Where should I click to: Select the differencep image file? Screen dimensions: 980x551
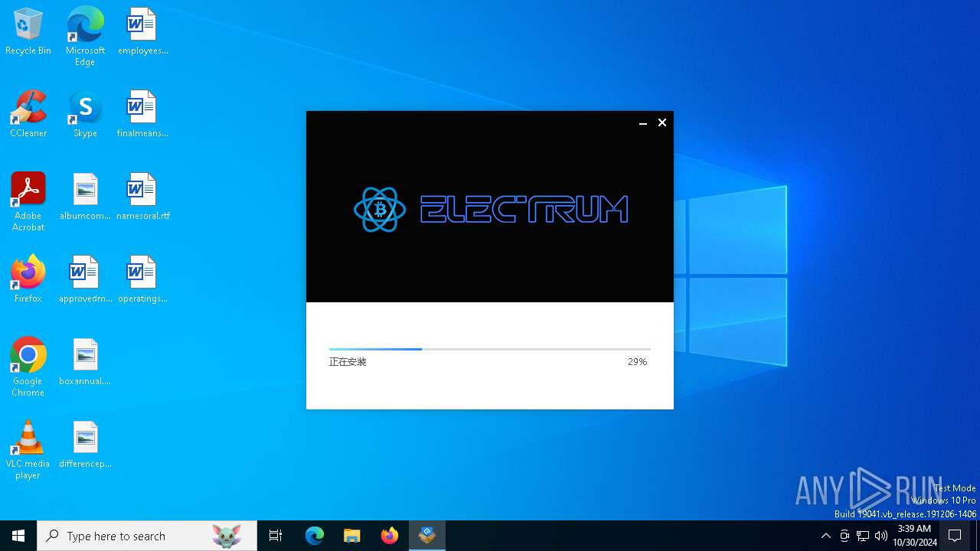tap(85, 445)
